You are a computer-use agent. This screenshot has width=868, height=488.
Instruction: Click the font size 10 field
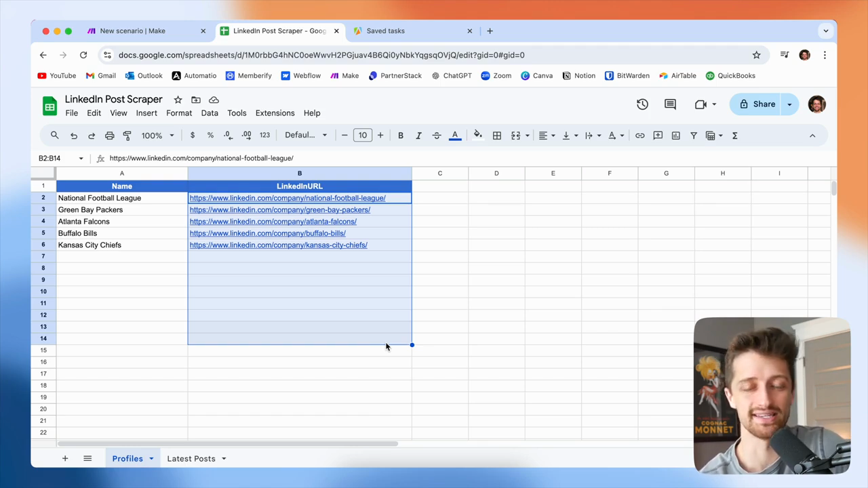[x=363, y=136]
